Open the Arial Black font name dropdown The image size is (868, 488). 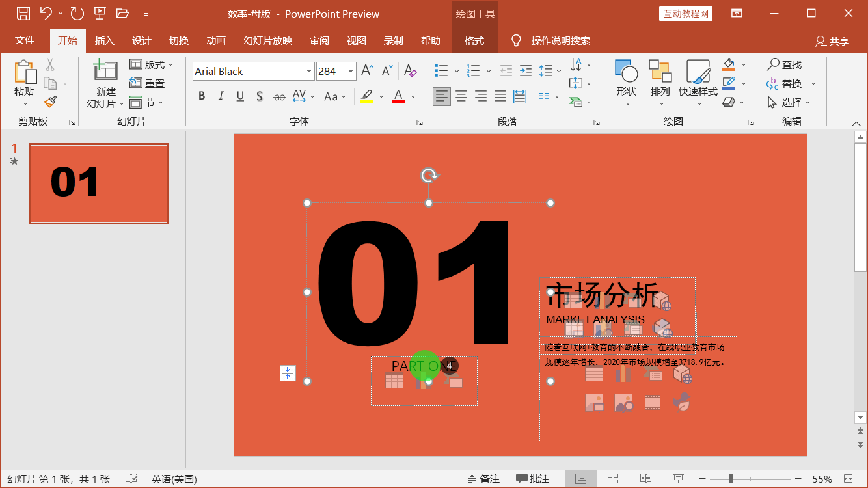(309, 71)
